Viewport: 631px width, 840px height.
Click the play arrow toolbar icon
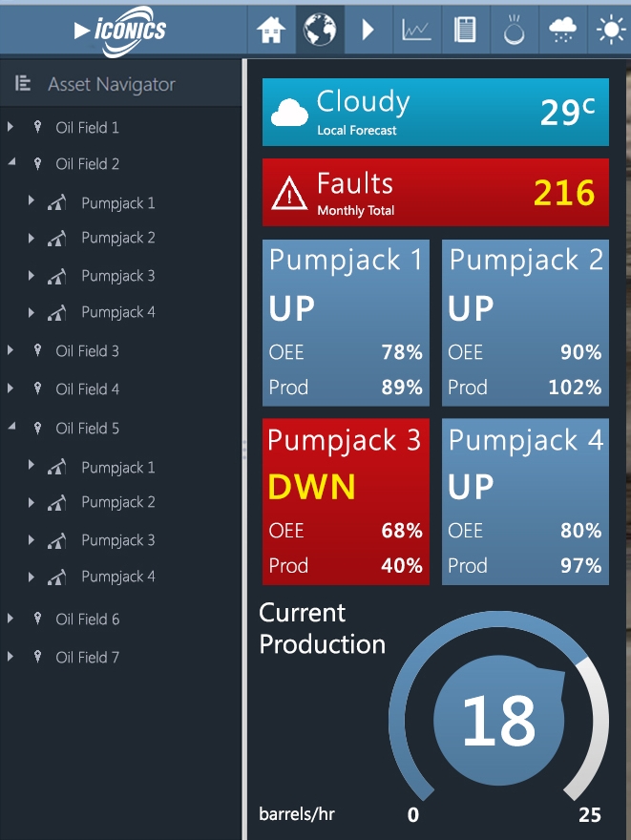tap(368, 30)
